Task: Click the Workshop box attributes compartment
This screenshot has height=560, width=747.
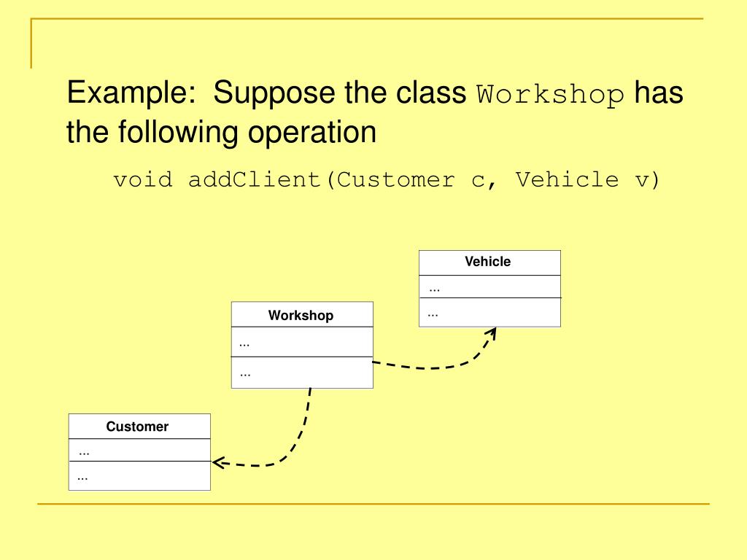Action: [x=302, y=342]
